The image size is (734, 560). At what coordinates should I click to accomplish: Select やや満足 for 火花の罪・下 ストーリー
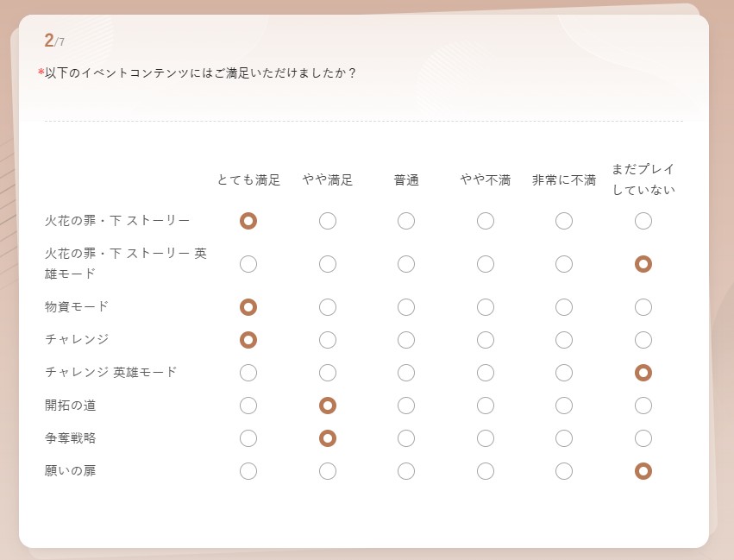pos(328,221)
